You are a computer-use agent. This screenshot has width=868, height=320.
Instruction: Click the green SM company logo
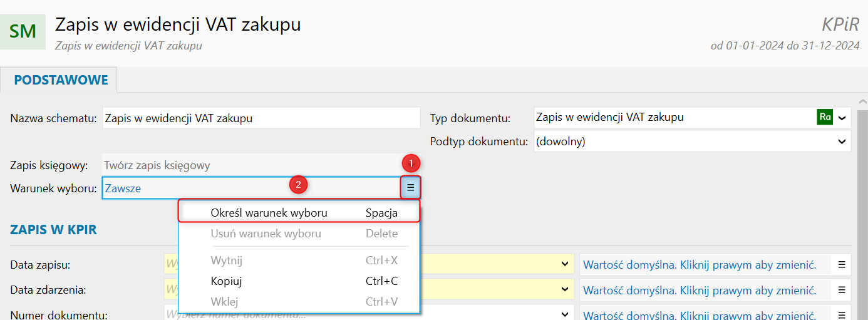[x=23, y=31]
